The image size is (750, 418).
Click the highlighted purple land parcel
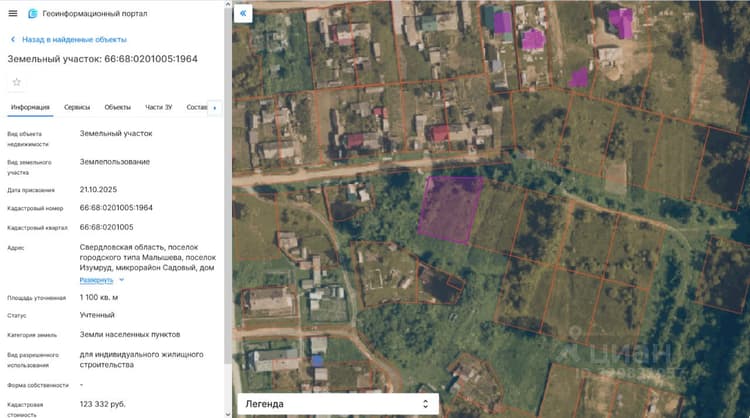click(x=450, y=209)
